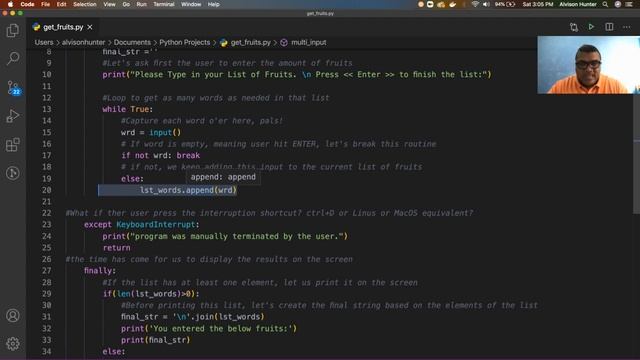Open the Window menu

pos(191,4)
